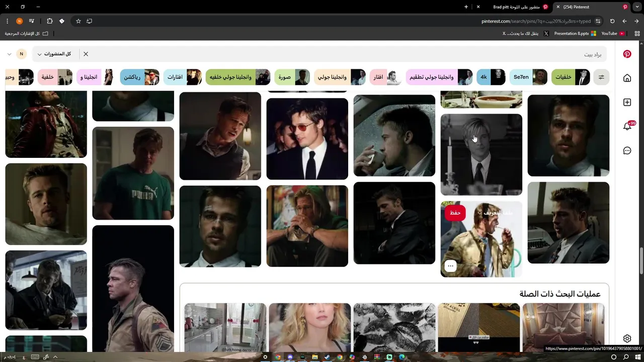Open Pinterest home via the red logo
This screenshot has width=644, height=362.
click(x=627, y=54)
